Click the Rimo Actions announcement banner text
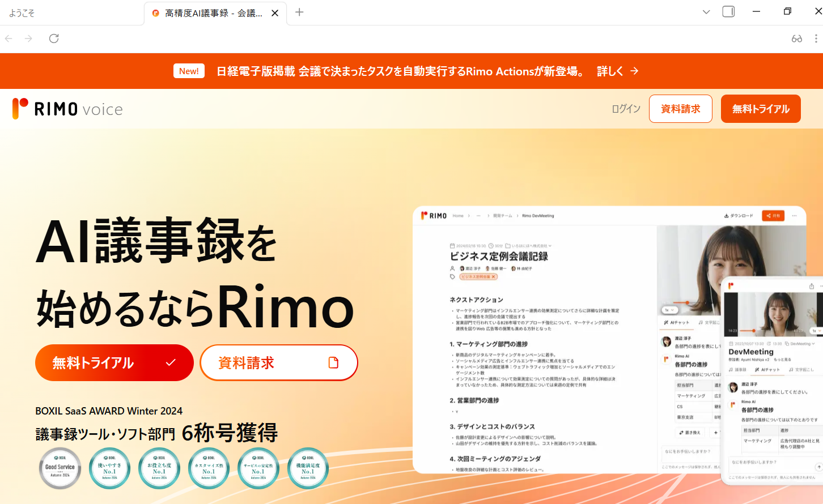 coord(400,71)
